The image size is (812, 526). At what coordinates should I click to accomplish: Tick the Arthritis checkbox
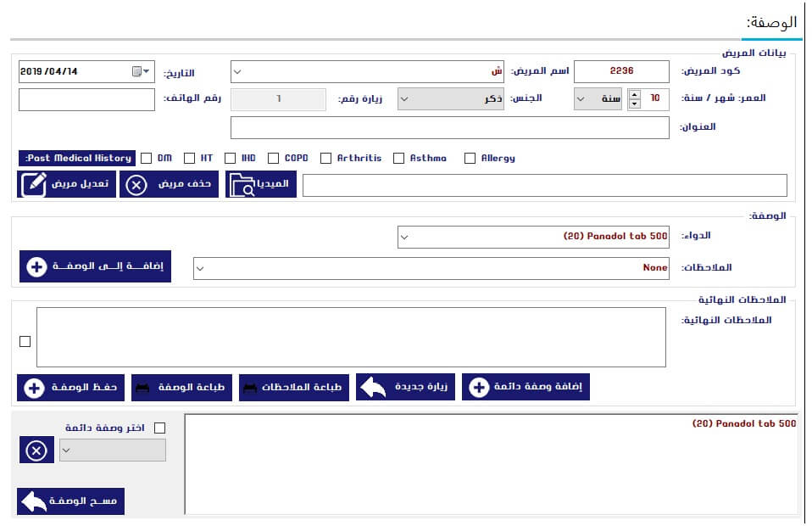[x=325, y=158]
